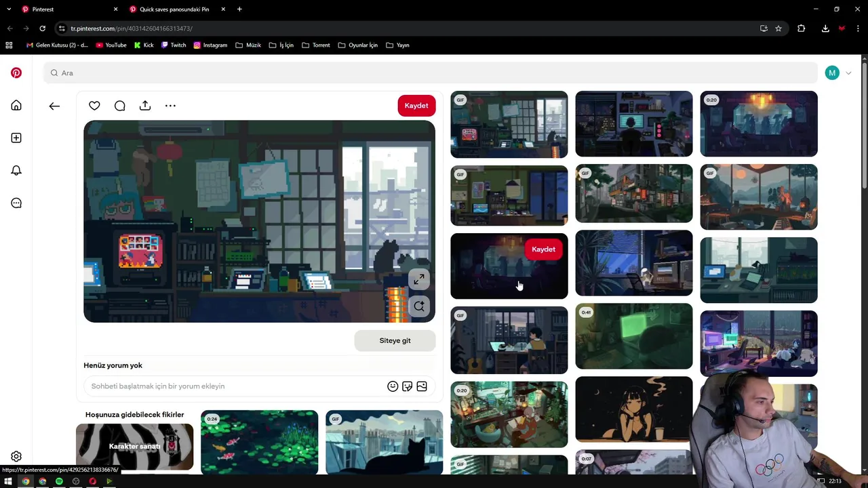Open the Instagram bookmark
The image size is (868, 488).
pyautogui.click(x=210, y=45)
